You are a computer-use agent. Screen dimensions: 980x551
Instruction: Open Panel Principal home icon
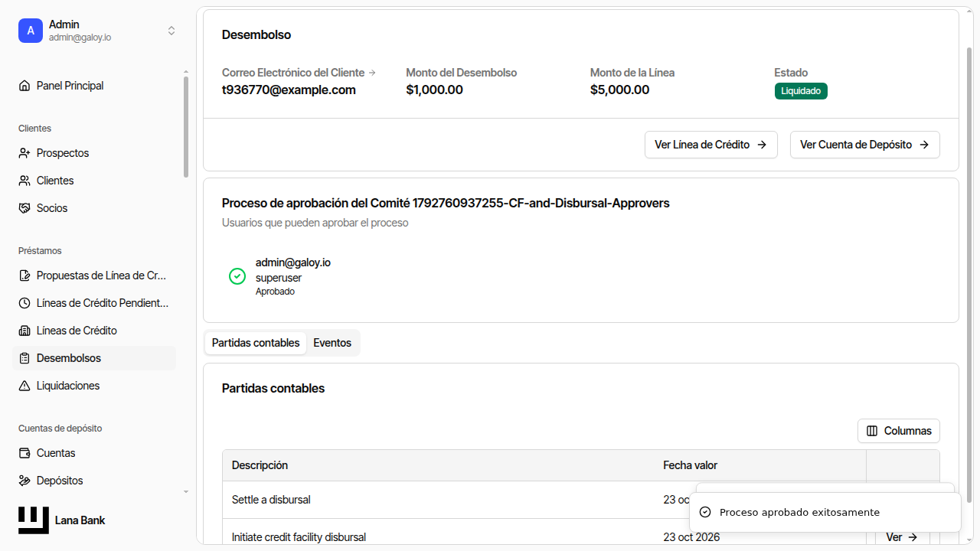click(24, 86)
